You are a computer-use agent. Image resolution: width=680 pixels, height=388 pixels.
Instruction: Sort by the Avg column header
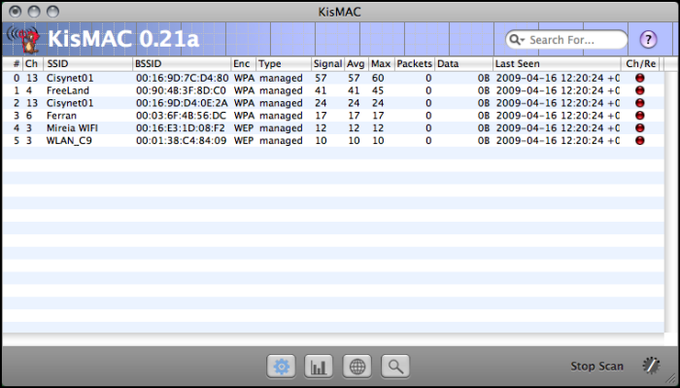tap(356, 64)
